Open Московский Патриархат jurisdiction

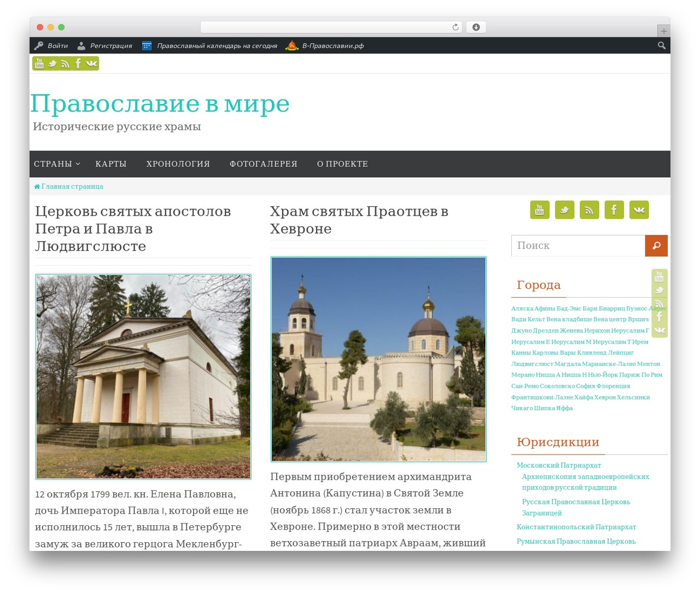click(559, 466)
